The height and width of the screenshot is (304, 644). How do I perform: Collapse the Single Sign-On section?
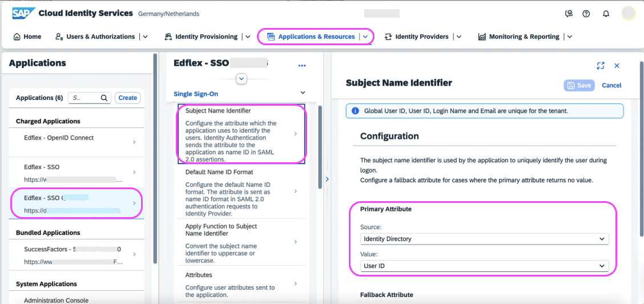point(303,93)
